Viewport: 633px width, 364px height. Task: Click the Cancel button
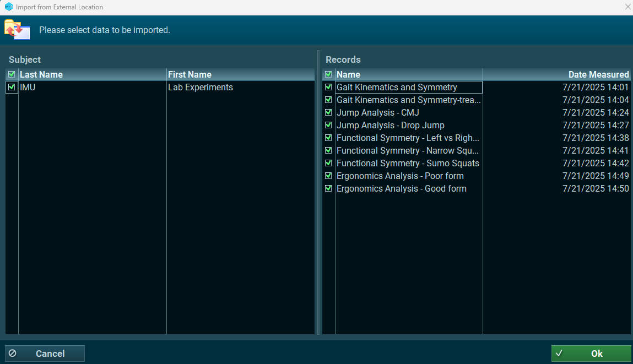(45, 354)
